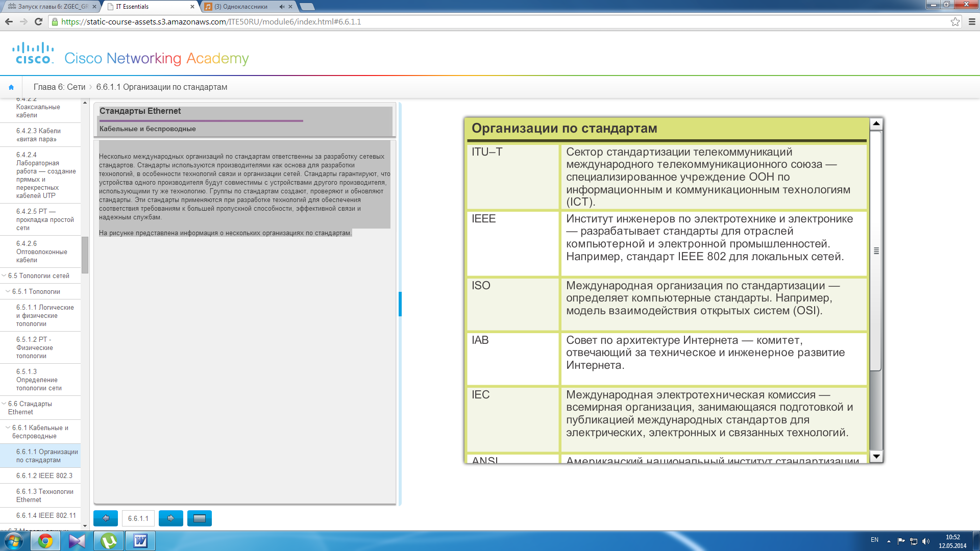Open Word taskbar icon
This screenshot has width=980, height=551.
click(140, 541)
